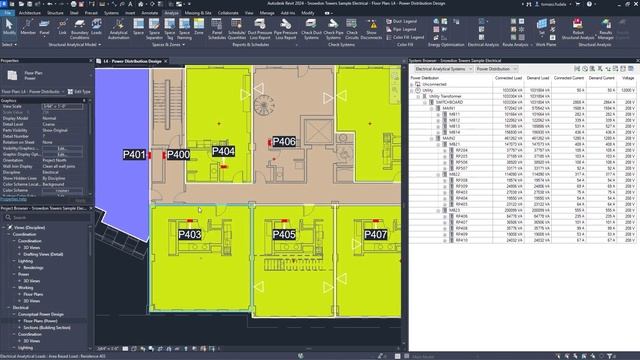This screenshot has width=640, height=360.
Task: Activate the analytical Member tool
Action: (x=28, y=28)
